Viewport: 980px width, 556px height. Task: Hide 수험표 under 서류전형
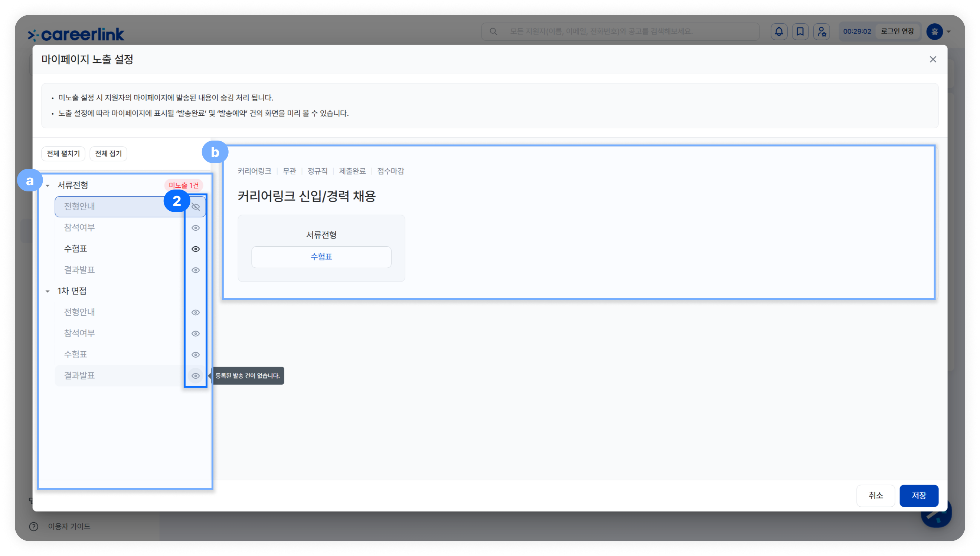196,249
